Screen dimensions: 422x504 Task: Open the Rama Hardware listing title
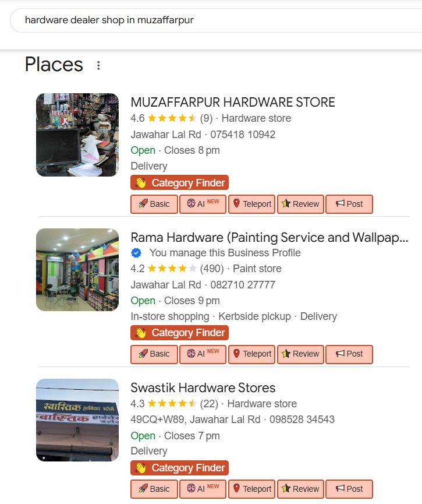(x=269, y=238)
